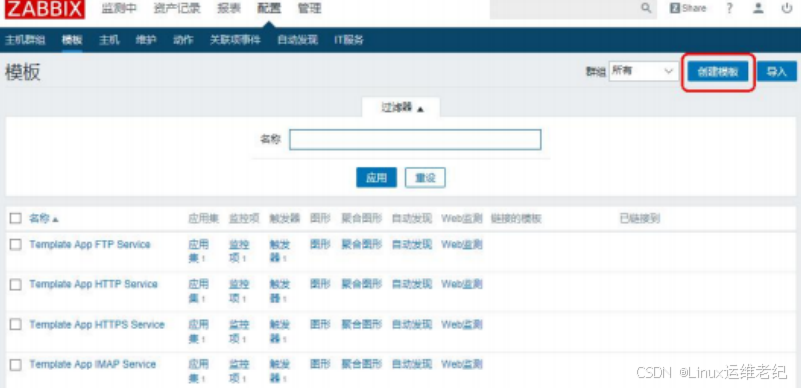The height and width of the screenshot is (388, 801).
Task: Open 监控项 of FTP Service row
Action: click(239, 251)
